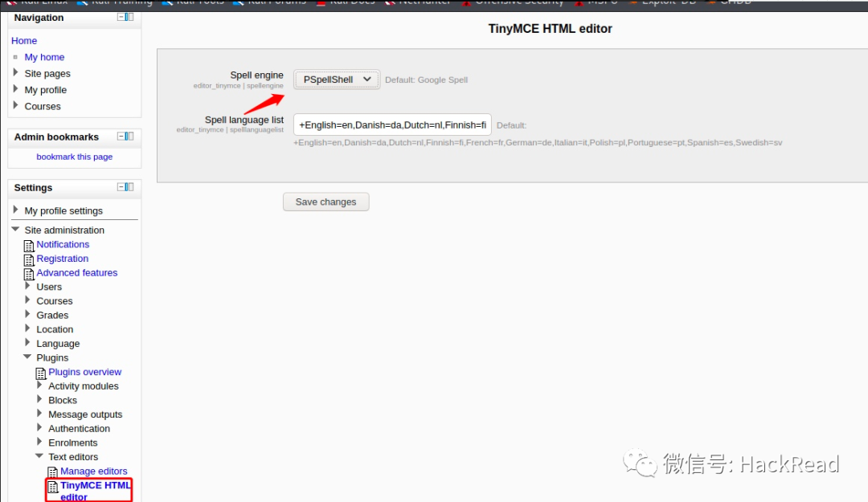868x502 pixels.
Task: Dock the Settings block
Action: pos(129,187)
